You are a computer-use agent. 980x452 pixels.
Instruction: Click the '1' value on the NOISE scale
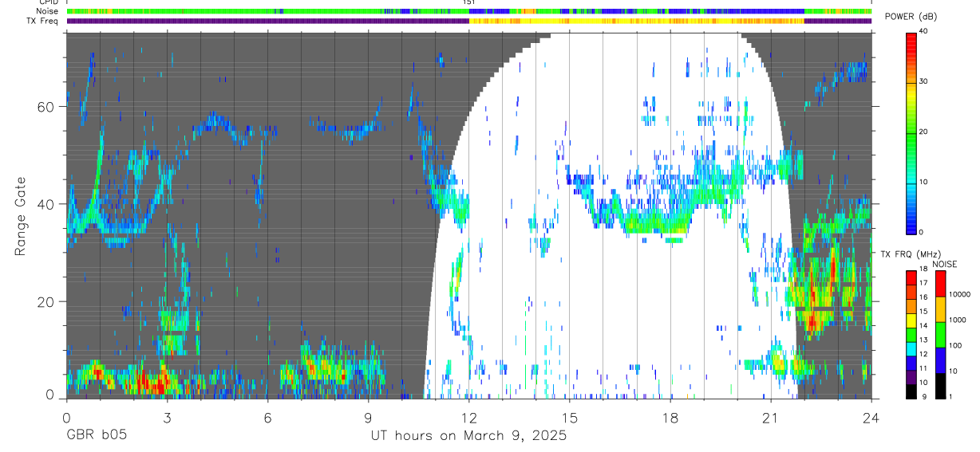coord(952,396)
